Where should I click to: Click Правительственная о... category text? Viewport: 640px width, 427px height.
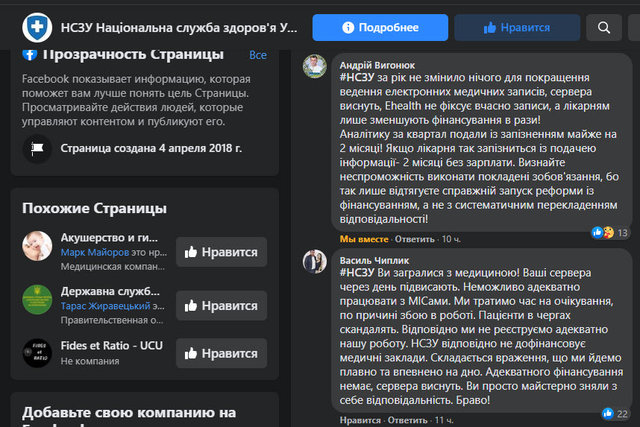click(112, 320)
